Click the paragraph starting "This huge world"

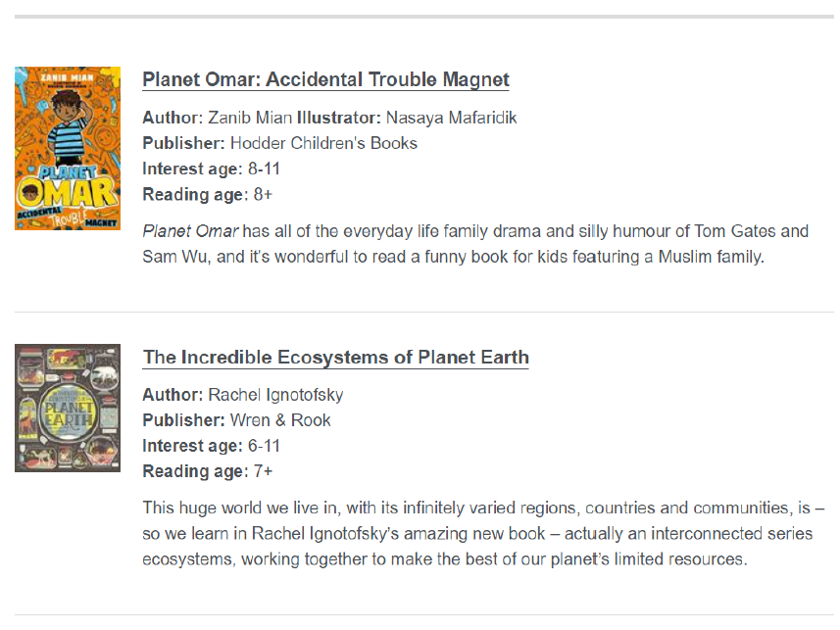477,534
